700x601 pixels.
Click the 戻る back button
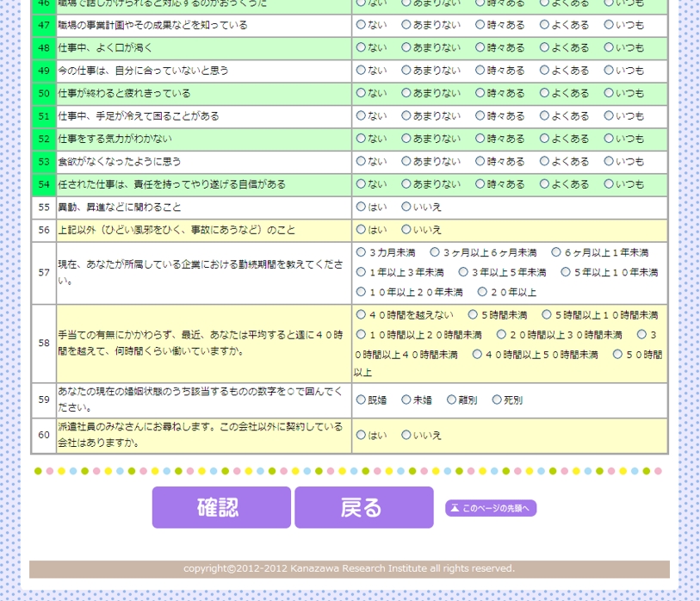tap(363, 507)
